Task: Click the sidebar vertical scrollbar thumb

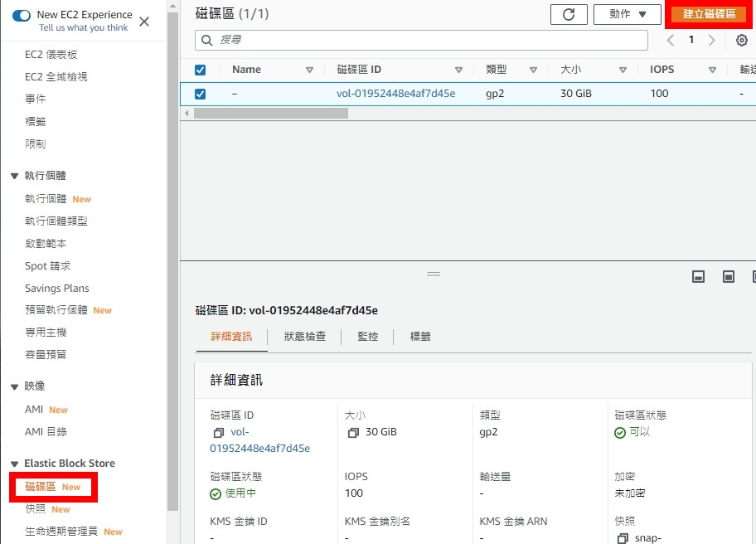Action: [x=172, y=261]
